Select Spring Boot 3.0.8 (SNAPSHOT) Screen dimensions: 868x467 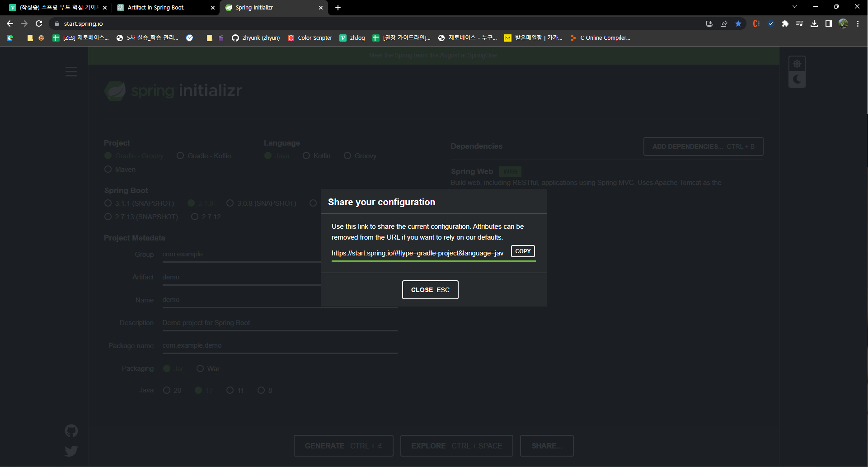point(261,203)
